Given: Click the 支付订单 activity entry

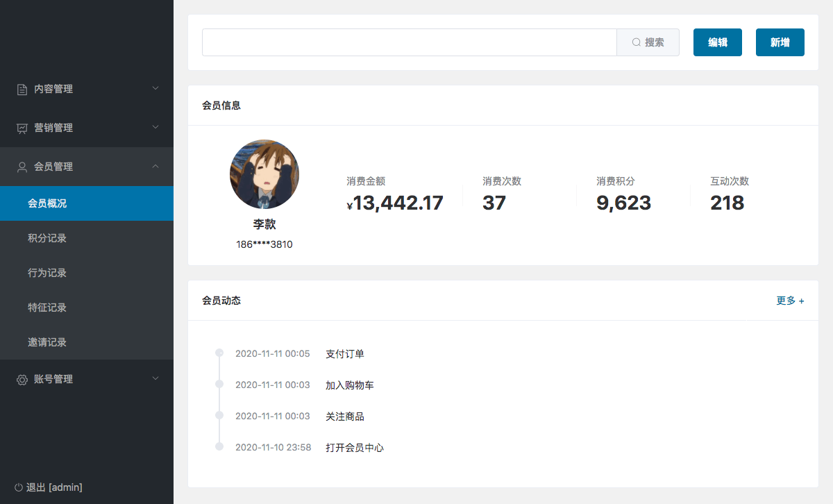Looking at the screenshot, I should (x=345, y=354).
